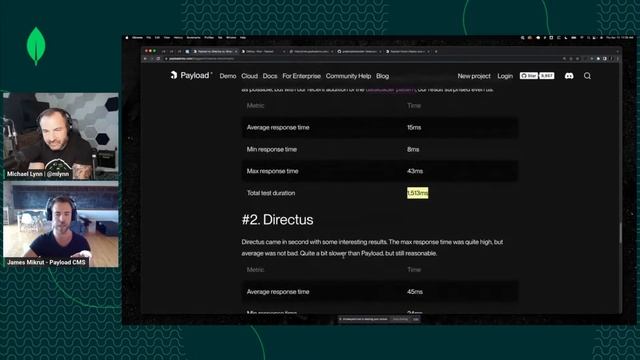Click the Login link
The width and height of the screenshot is (640, 360).
tap(505, 76)
